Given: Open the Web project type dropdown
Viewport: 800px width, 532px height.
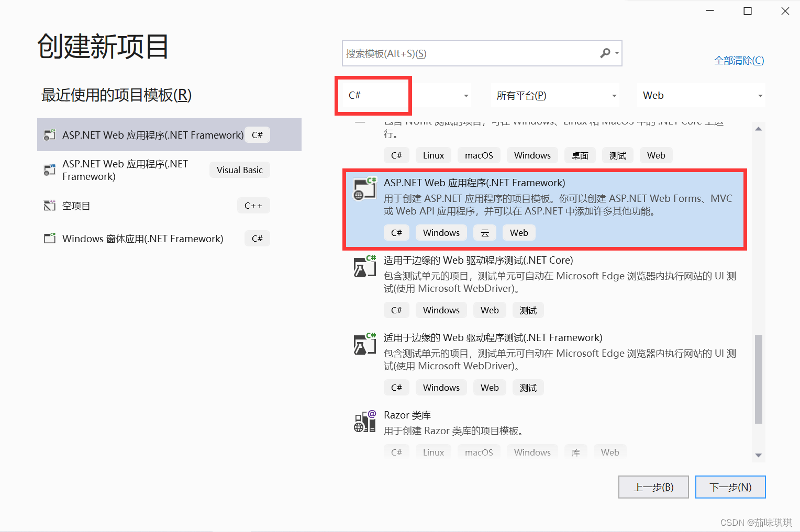Looking at the screenshot, I should click(x=701, y=96).
